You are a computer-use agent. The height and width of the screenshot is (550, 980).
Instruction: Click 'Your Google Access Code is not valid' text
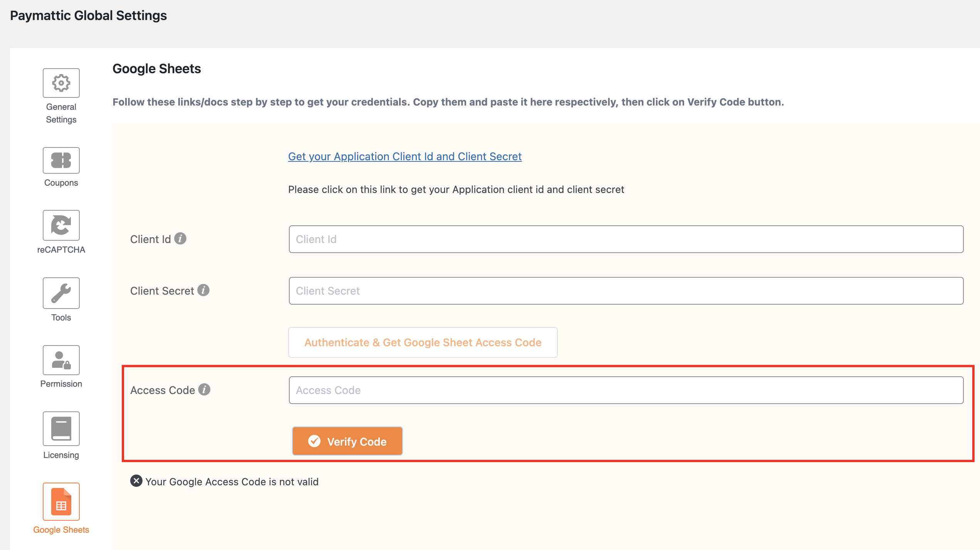(232, 481)
